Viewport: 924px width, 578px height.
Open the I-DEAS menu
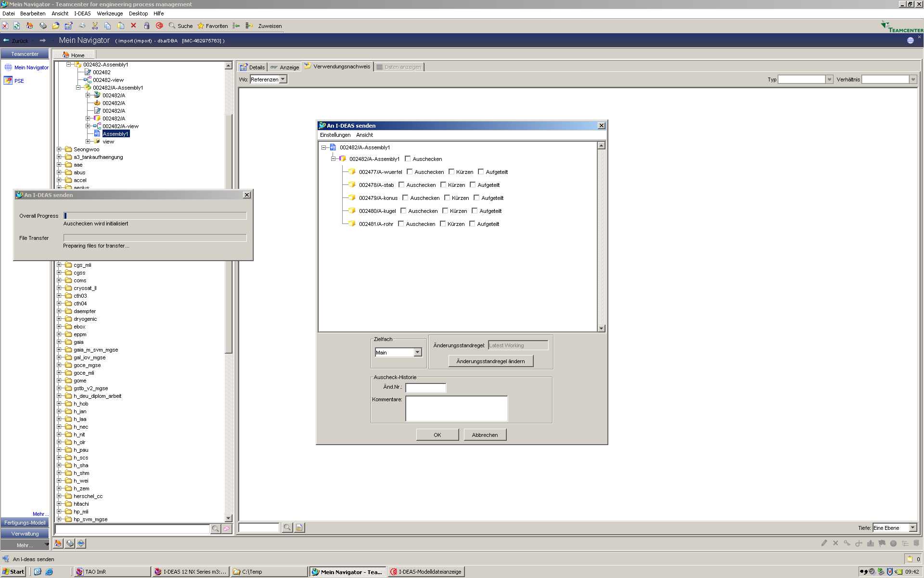coord(82,13)
